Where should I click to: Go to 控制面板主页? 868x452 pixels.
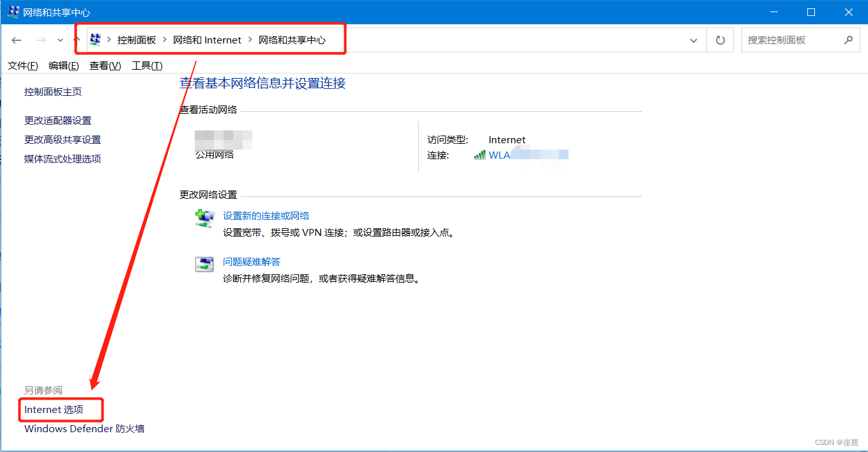tap(53, 92)
